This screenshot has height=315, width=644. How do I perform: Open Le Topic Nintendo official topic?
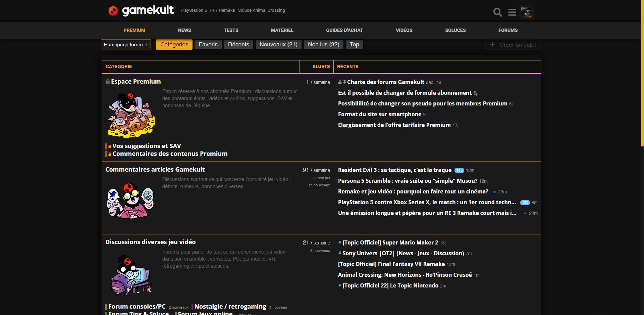click(x=390, y=285)
